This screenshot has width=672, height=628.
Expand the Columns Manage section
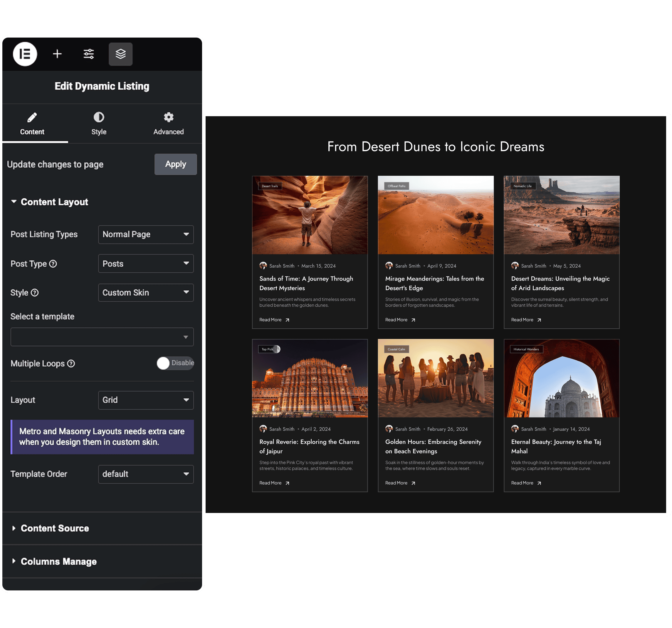point(58,561)
